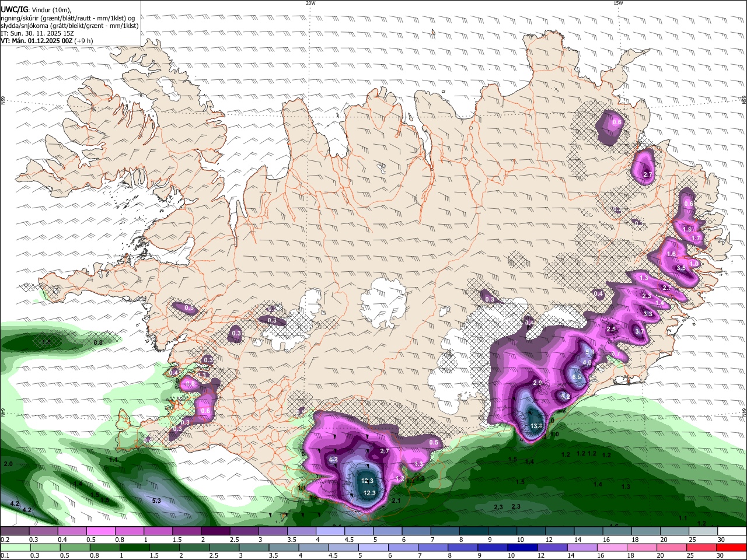747x560 pixels.
Task: Click the 2.0 value at the left map edge
Action: coord(8,464)
